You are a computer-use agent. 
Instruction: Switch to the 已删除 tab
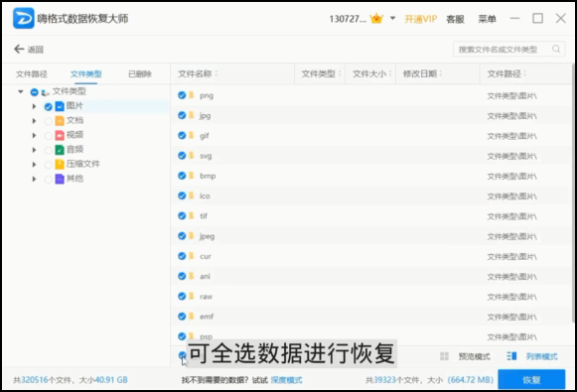140,73
